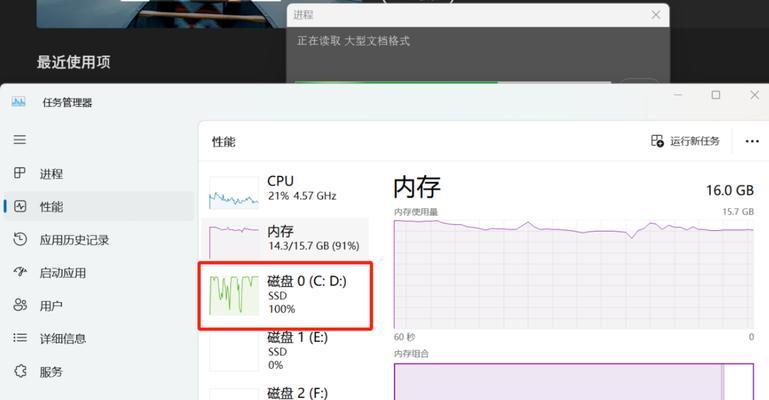Image resolution: width=769 pixels, height=400 pixels.
Task: Select 磁盘 2 (F:) entry
Action: 285,393
